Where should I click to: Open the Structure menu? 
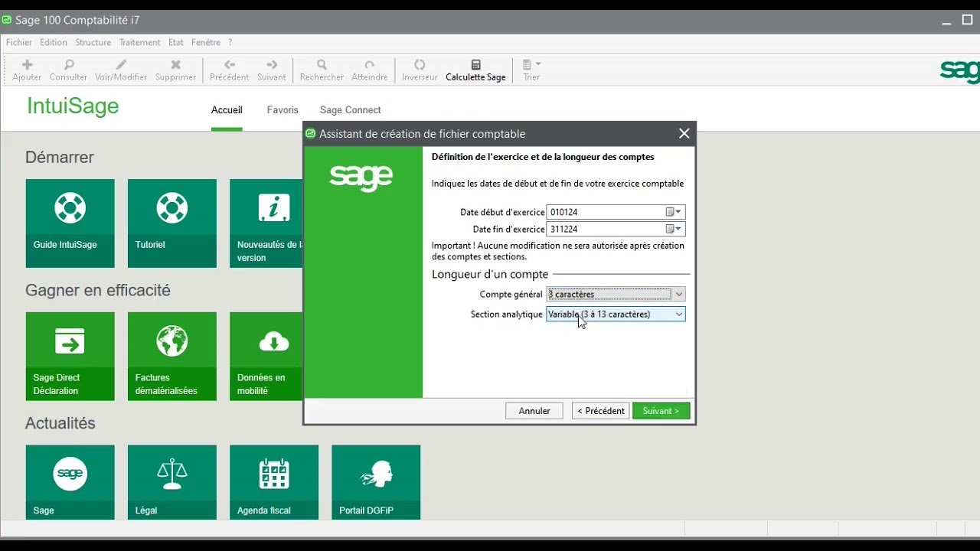(x=93, y=43)
